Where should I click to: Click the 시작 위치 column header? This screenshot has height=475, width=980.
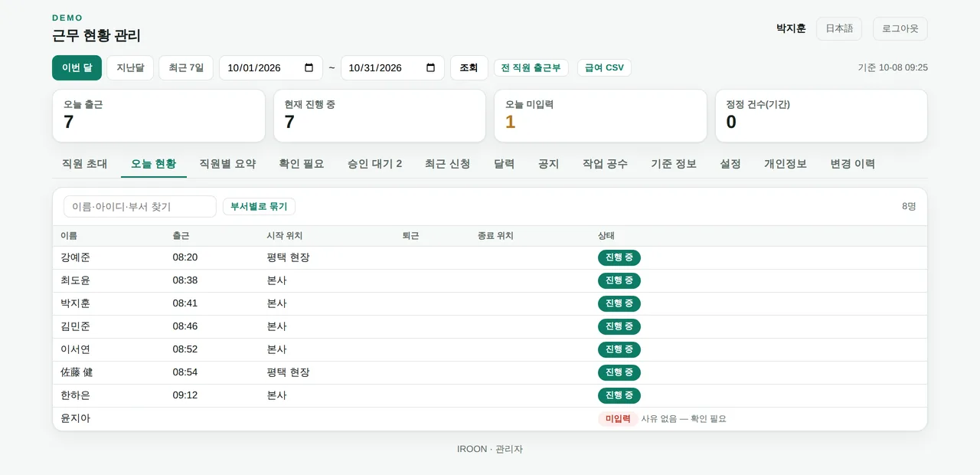[285, 236]
